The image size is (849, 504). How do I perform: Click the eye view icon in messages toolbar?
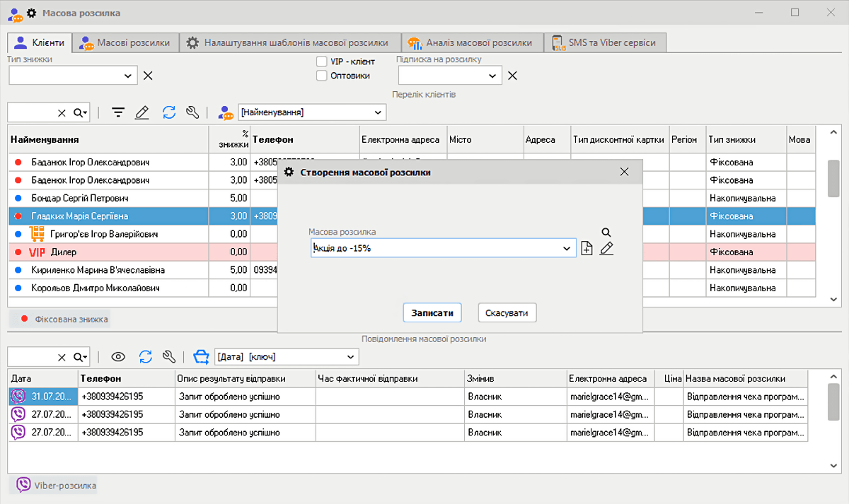tap(118, 356)
